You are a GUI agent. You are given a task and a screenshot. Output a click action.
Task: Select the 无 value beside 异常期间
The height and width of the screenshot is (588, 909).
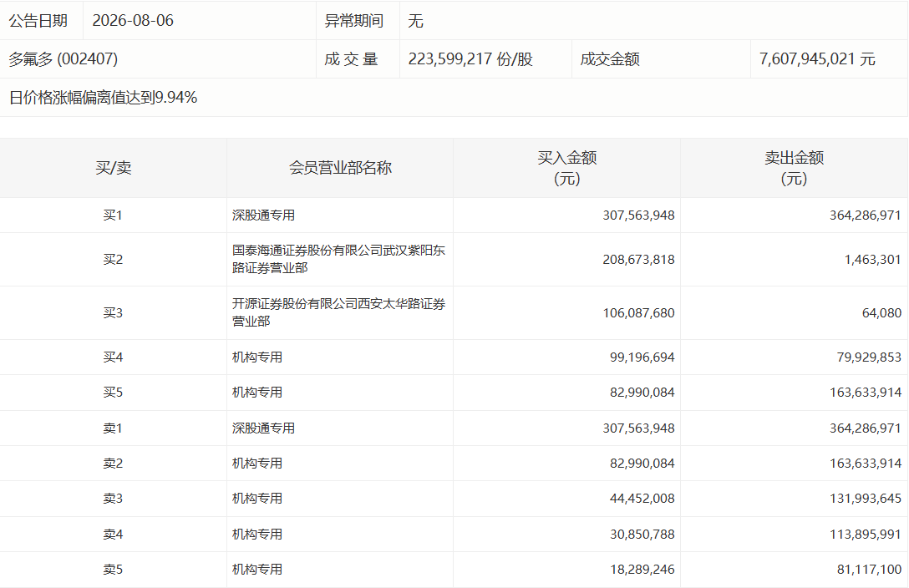(416, 21)
